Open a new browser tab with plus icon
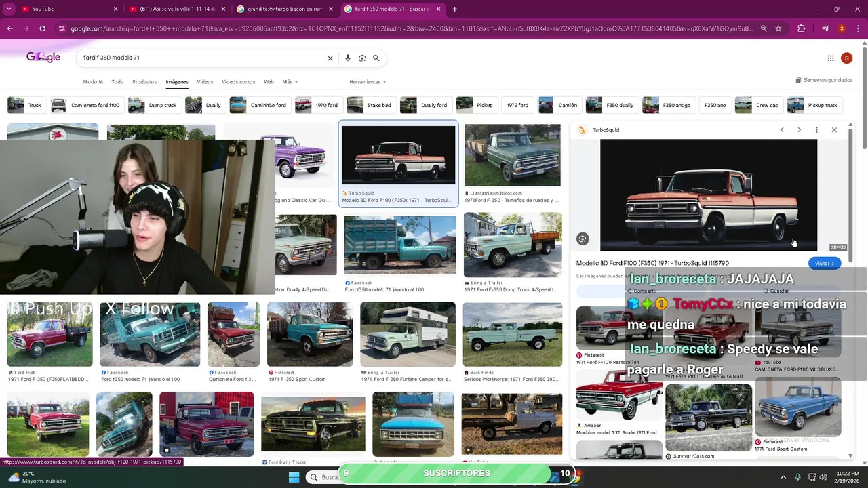Viewport: 868px width, 488px height. pyautogui.click(x=454, y=9)
